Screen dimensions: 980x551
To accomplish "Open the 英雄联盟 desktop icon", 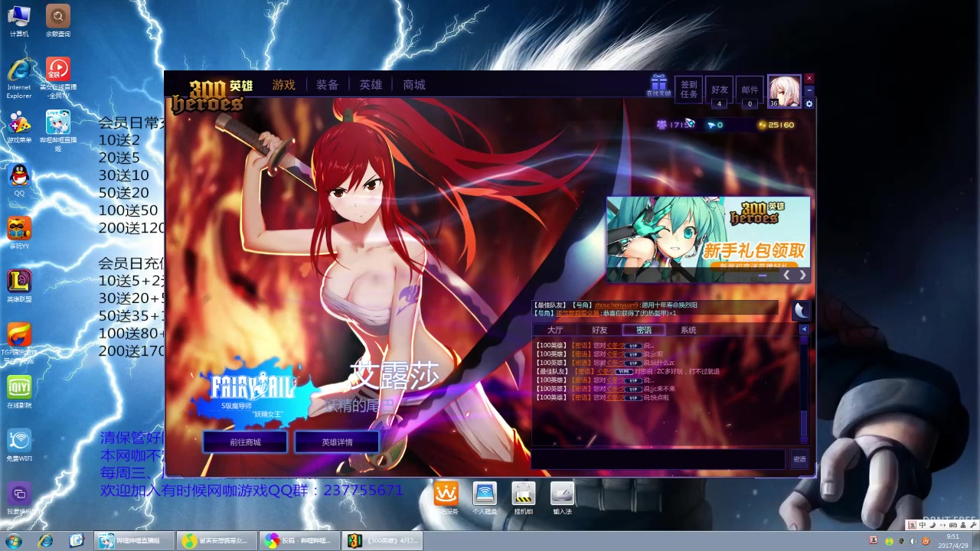I will (19, 285).
